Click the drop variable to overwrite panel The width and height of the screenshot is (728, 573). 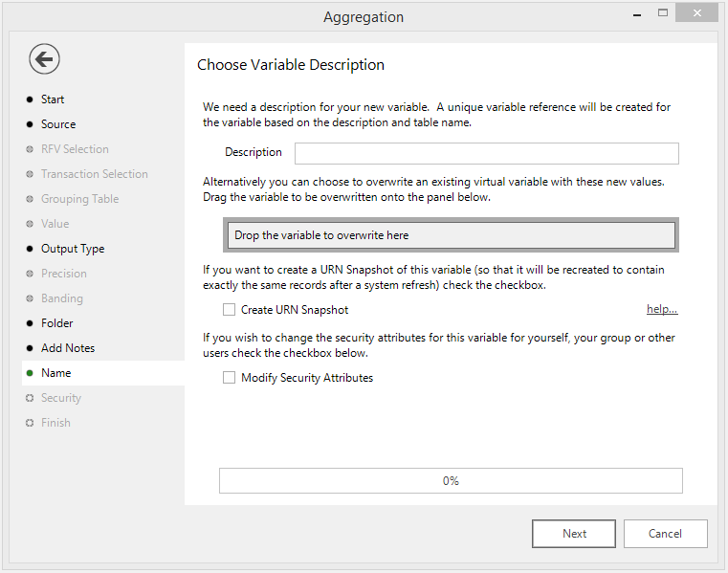451,235
